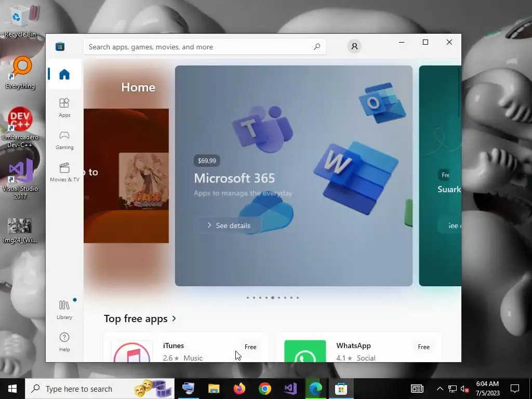
Task: Switch to Microsoft Edge in the taskbar
Action: [x=315, y=389]
